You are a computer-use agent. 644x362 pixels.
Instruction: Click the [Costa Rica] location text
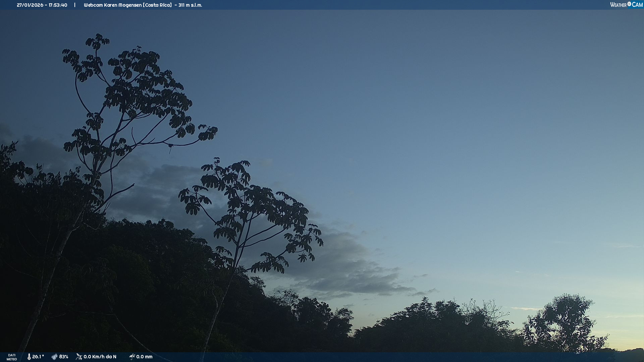[x=158, y=5]
